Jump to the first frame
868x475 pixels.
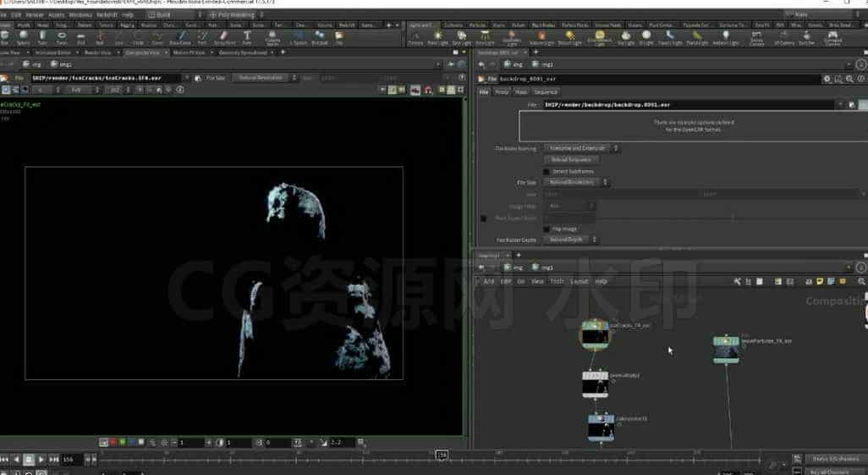pyautogui.click(x=4, y=460)
